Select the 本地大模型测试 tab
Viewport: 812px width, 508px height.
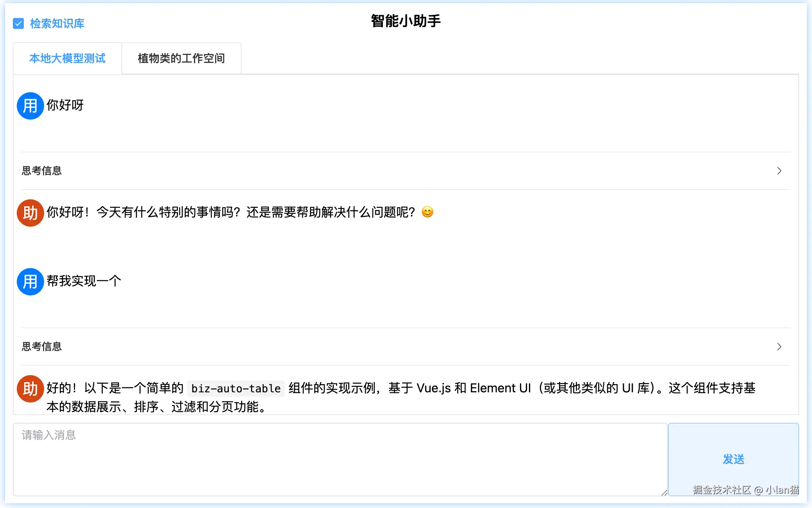[67, 58]
